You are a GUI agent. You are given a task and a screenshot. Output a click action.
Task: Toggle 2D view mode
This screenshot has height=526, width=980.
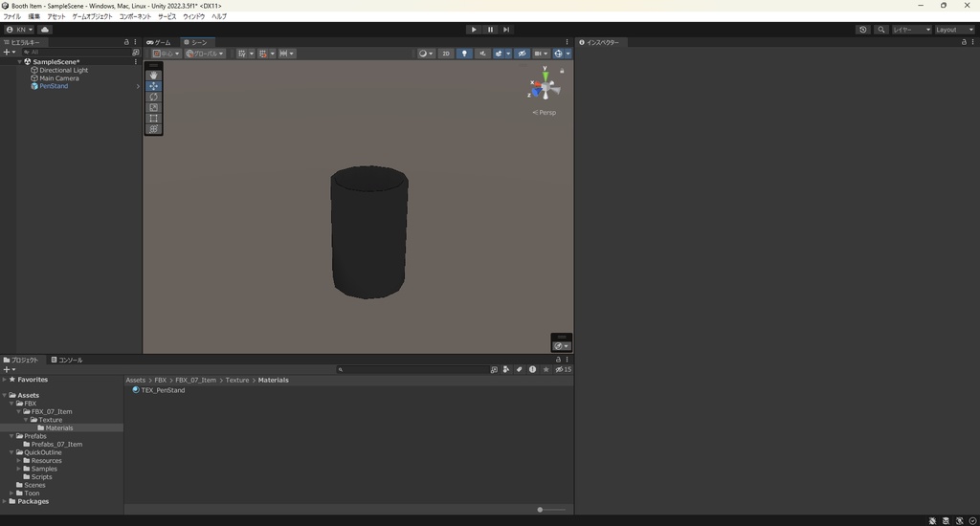446,54
